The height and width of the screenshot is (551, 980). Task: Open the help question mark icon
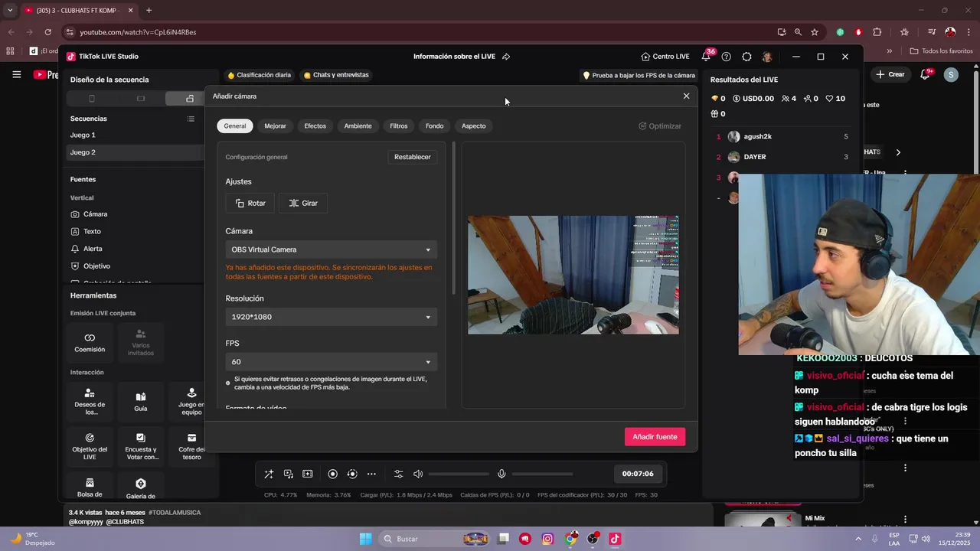(x=727, y=57)
